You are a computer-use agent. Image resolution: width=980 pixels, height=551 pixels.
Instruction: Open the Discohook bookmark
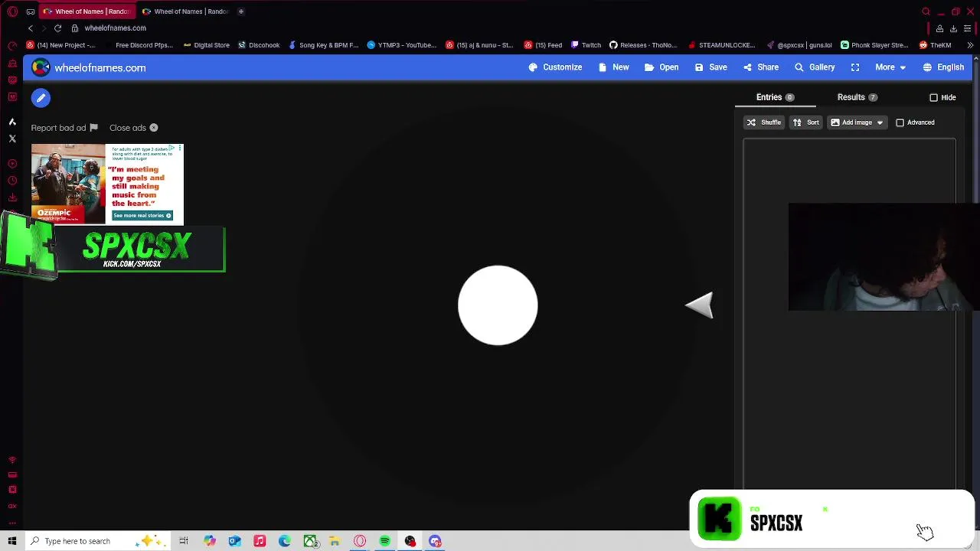coord(259,45)
